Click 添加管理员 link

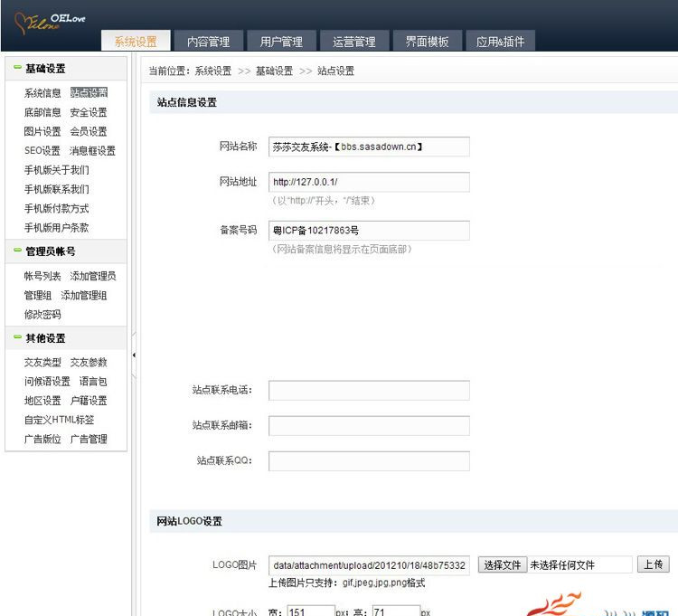[x=93, y=276]
